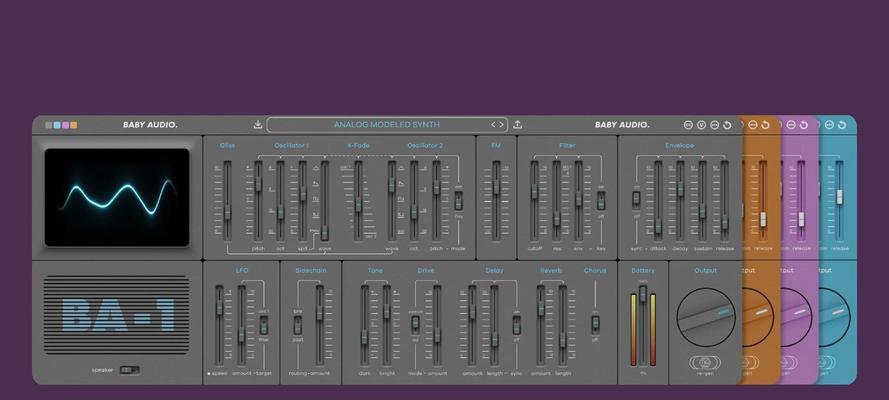Click the ellipsis icon on orange panel
The height and width of the screenshot is (400, 889).
pyautogui.click(x=753, y=125)
